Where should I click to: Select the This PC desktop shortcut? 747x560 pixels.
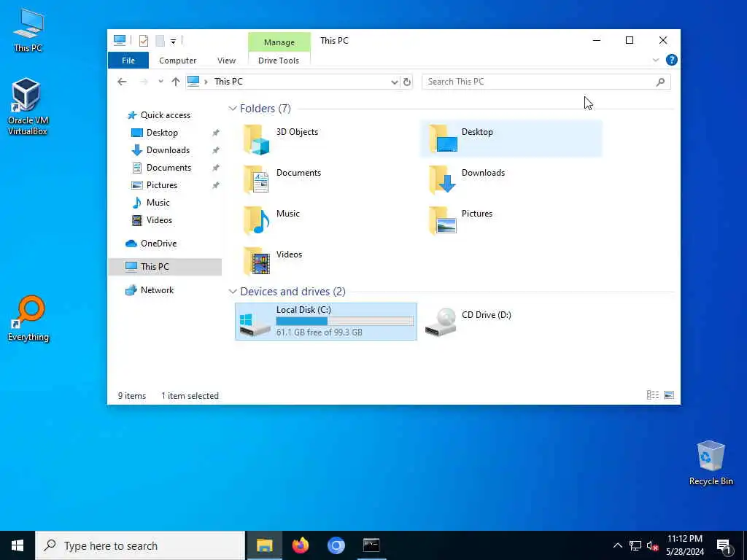pyautogui.click(x=28, y=30)
